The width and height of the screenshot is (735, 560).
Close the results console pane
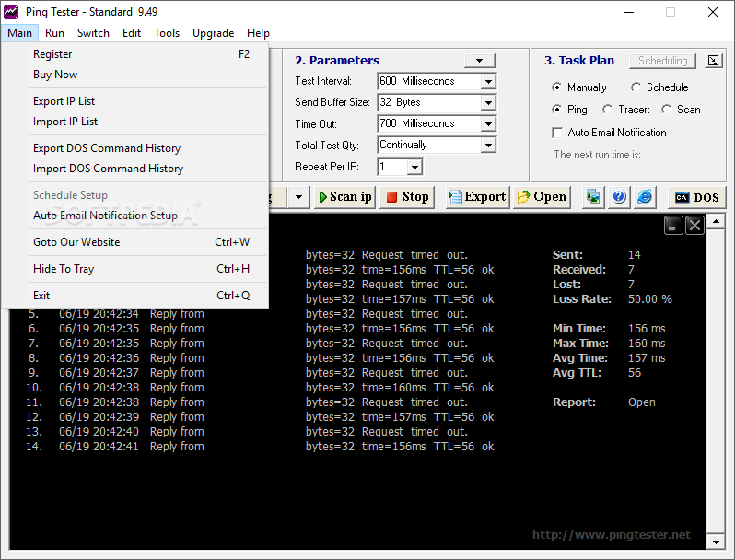pos(694,226)
